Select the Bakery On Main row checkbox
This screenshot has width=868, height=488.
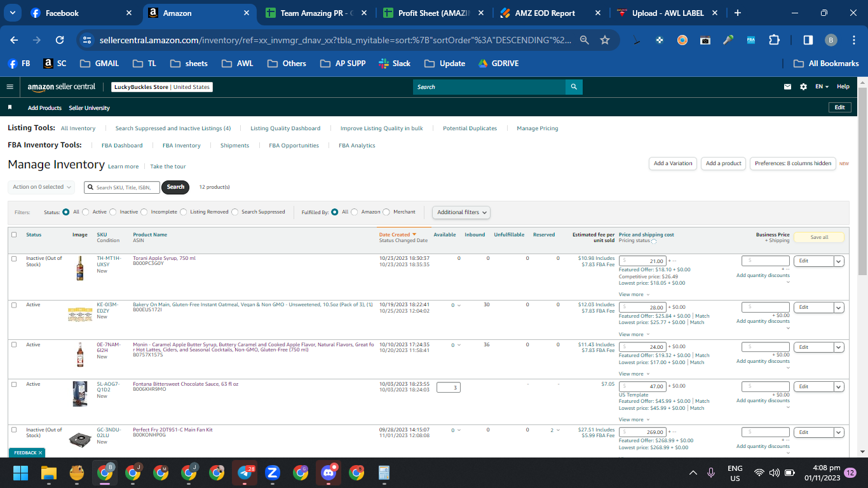[14, 305]
